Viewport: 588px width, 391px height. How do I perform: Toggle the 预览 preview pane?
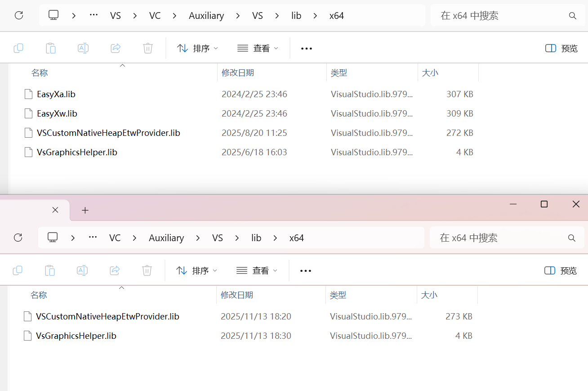pos(561,48)
